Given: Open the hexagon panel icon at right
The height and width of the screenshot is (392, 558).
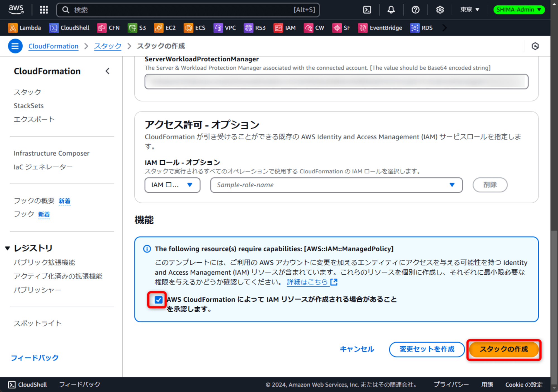Looking at the screenshot, I should 535,46.
